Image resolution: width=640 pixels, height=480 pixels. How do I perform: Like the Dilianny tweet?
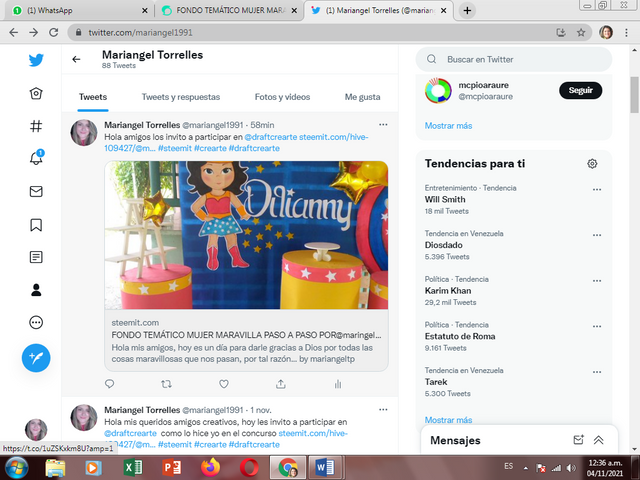coord(224,384)
